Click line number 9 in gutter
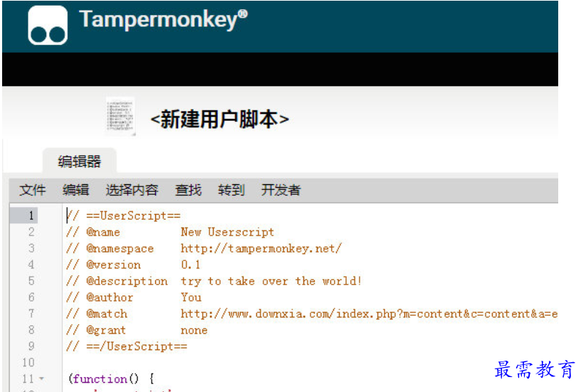The image size is (581, 392). 31,346
